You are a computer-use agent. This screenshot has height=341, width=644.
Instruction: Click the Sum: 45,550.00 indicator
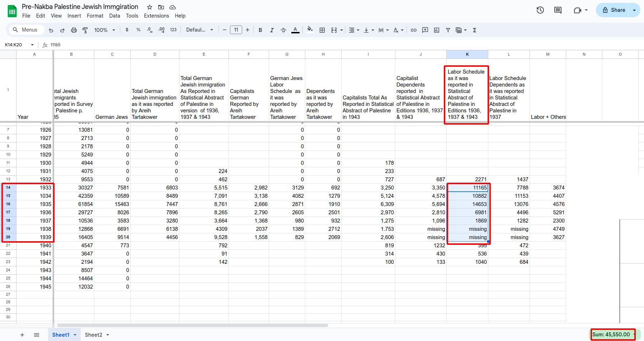pos(613,335)
